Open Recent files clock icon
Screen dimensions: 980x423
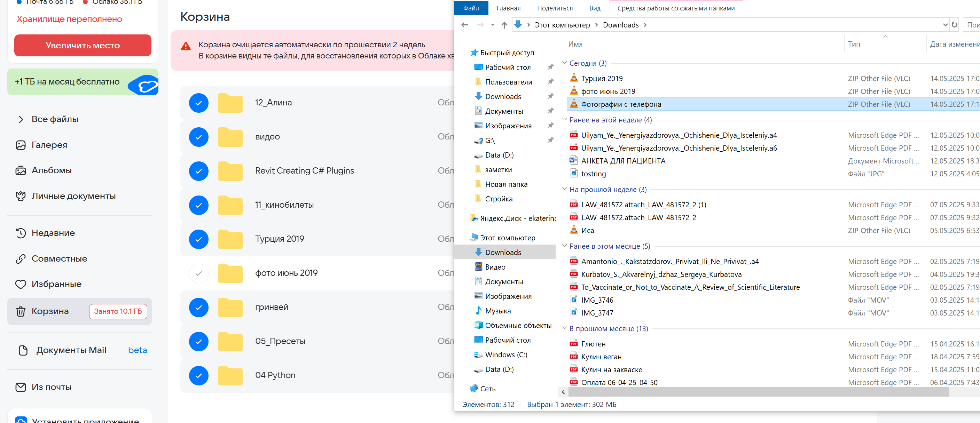click(x=21, y=233)
